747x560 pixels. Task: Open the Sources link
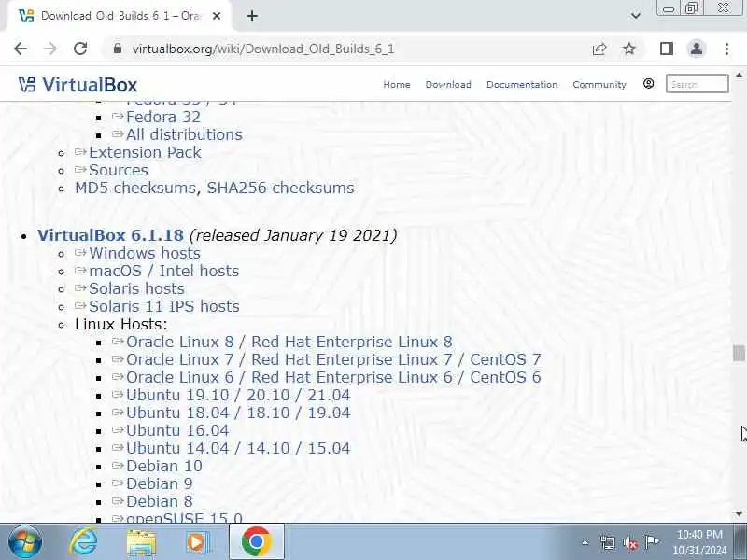(x=119, y=170)
